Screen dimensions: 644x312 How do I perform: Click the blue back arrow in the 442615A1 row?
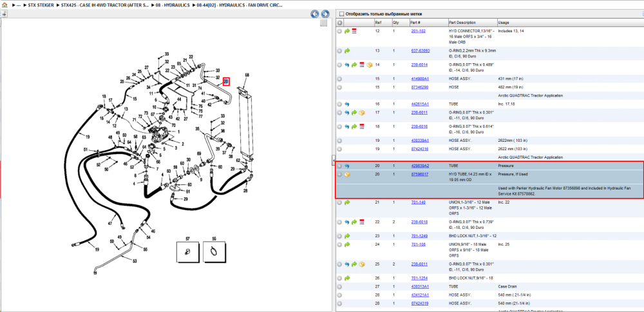click(x=347, y=104)
